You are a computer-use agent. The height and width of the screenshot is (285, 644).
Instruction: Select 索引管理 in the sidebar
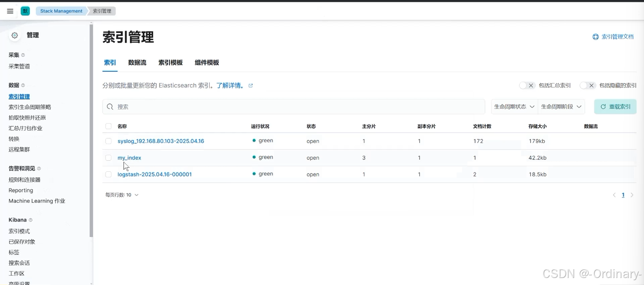click(x=19, y=97)
